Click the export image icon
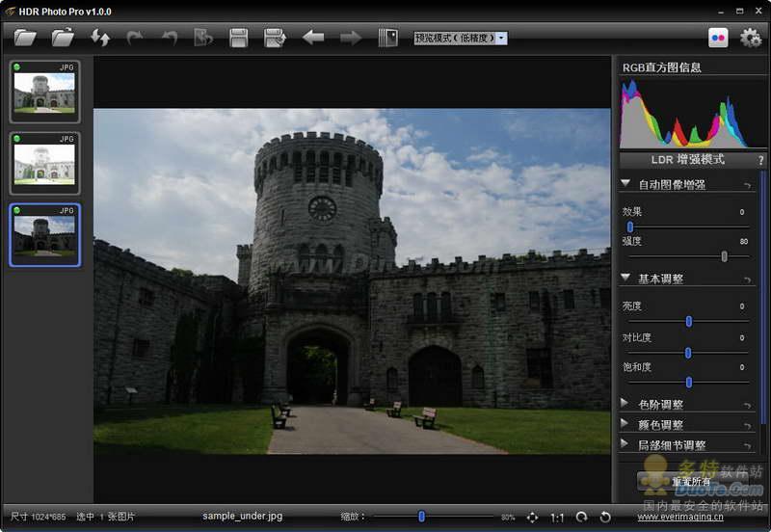The image size is (771, 532). [203, 38]
